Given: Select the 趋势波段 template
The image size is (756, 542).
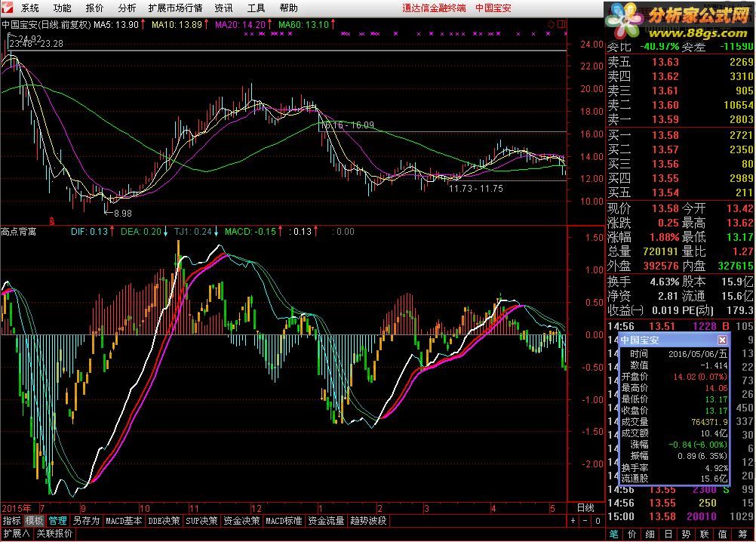Looking at the screenshot, I should pyautogui.click(x=368, y=521).
